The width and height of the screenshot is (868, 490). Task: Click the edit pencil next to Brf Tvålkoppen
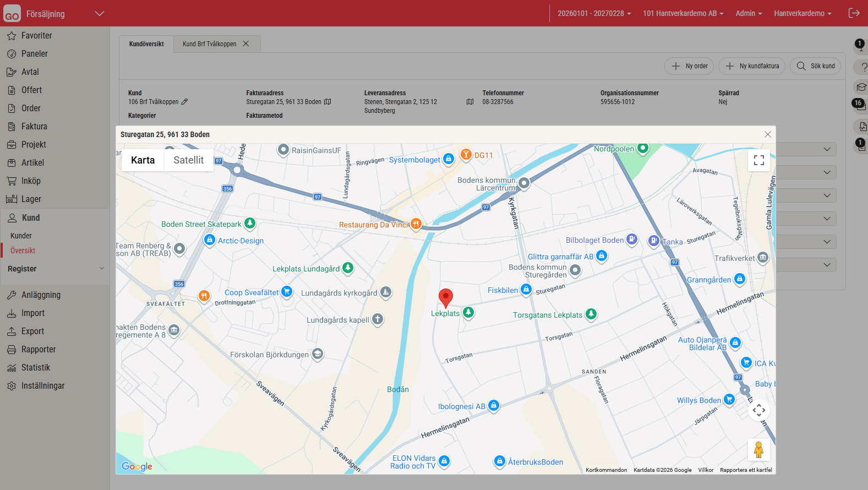coord(185,102)
